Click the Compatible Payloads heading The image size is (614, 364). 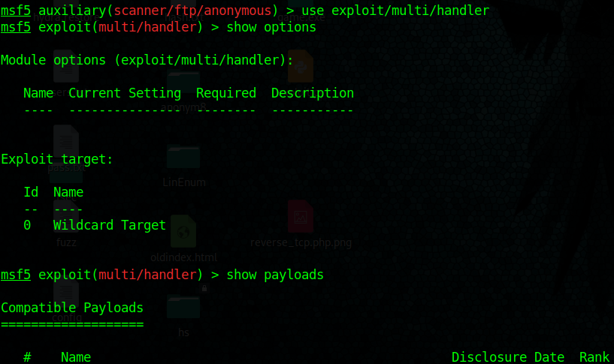coord(72,308)
